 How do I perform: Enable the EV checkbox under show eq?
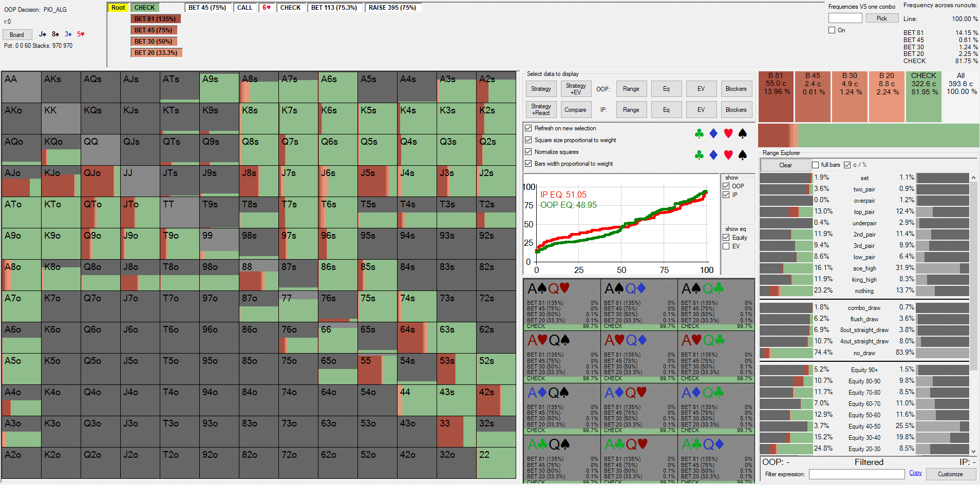[726, 246]
